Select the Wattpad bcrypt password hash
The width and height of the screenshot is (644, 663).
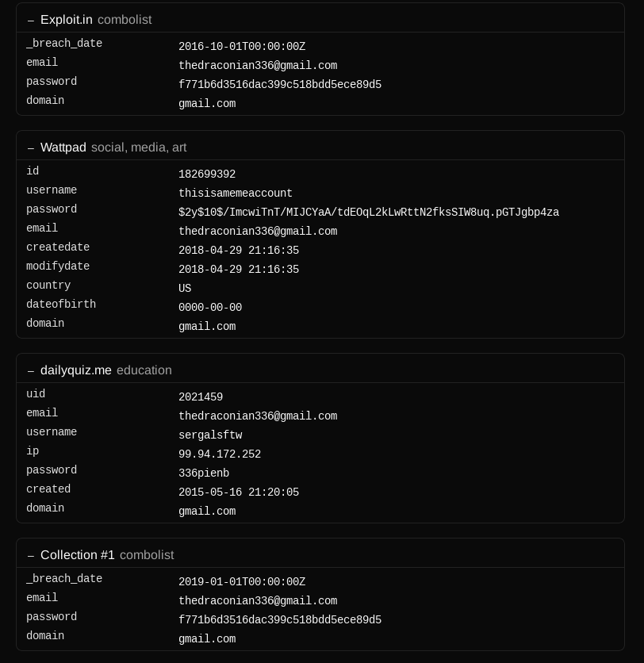[369, 213]
